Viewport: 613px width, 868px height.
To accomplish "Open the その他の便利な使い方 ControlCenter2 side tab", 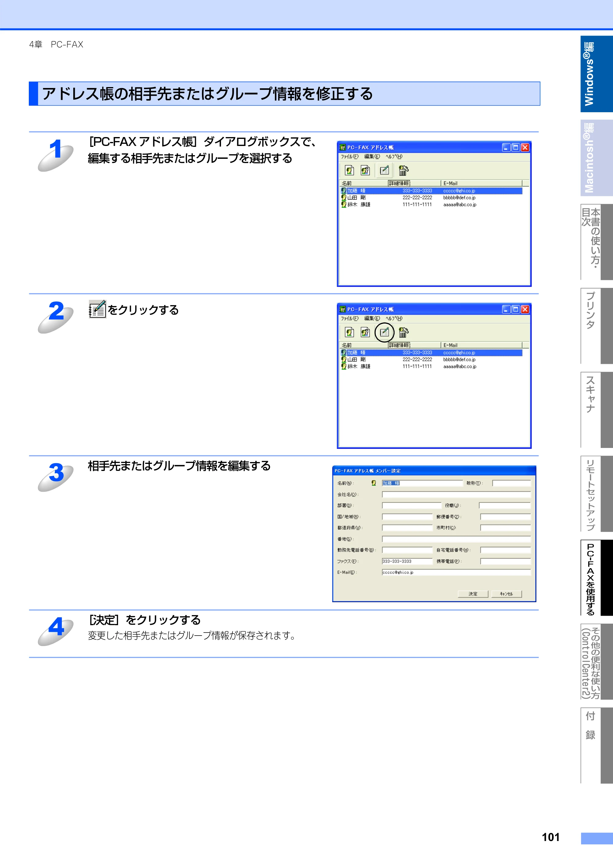I will (x=596, y=662).
